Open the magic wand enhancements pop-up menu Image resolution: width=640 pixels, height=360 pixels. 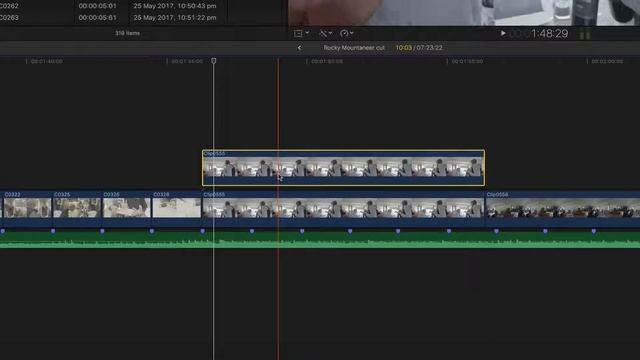point(325,33)
